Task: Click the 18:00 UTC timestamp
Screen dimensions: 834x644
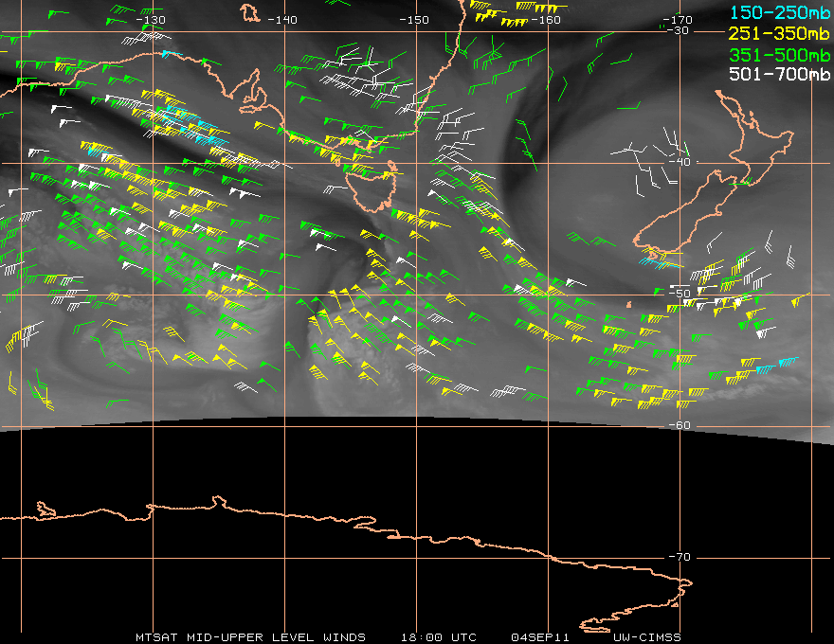Action: pos(439,636)
